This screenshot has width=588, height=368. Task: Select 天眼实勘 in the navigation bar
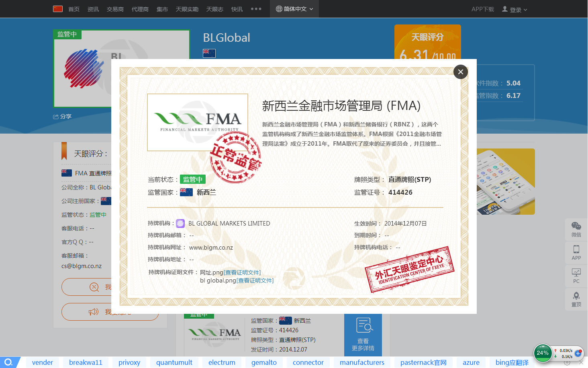click(187, 9)
